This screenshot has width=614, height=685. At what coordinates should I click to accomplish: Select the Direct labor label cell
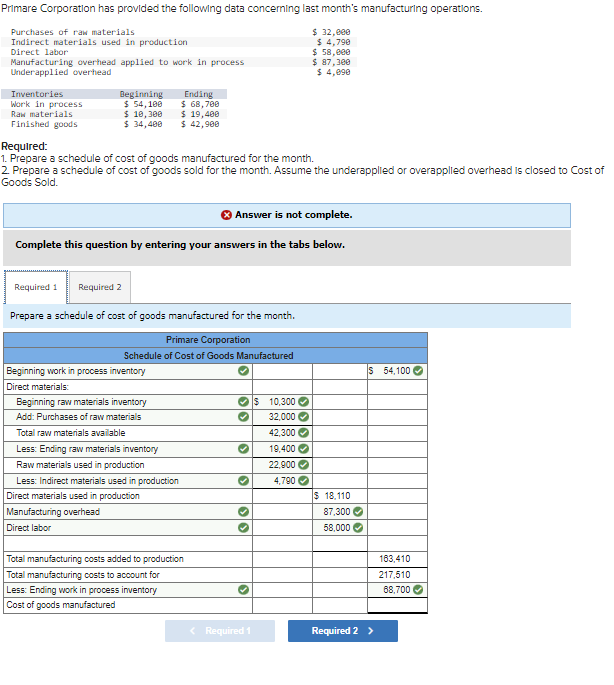[128, 528]
